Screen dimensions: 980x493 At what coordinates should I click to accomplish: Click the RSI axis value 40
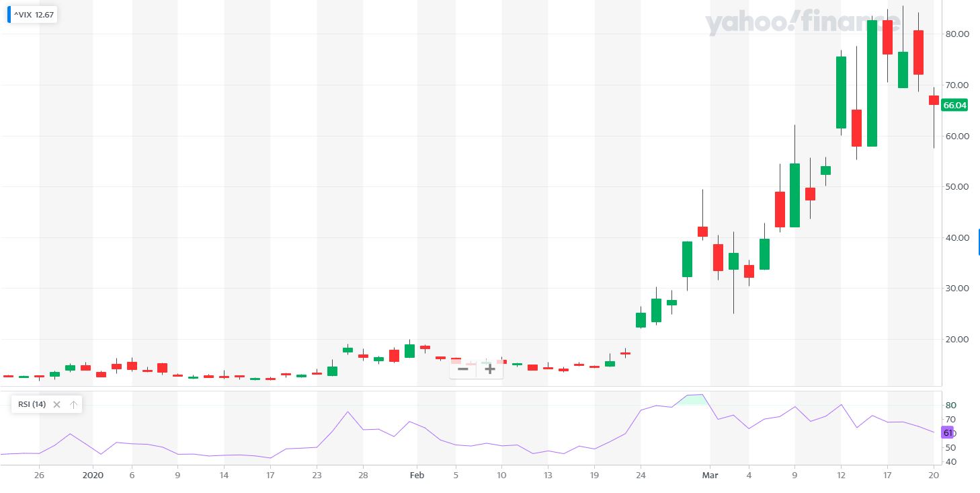pyautogui.click(x=950, y=461)
